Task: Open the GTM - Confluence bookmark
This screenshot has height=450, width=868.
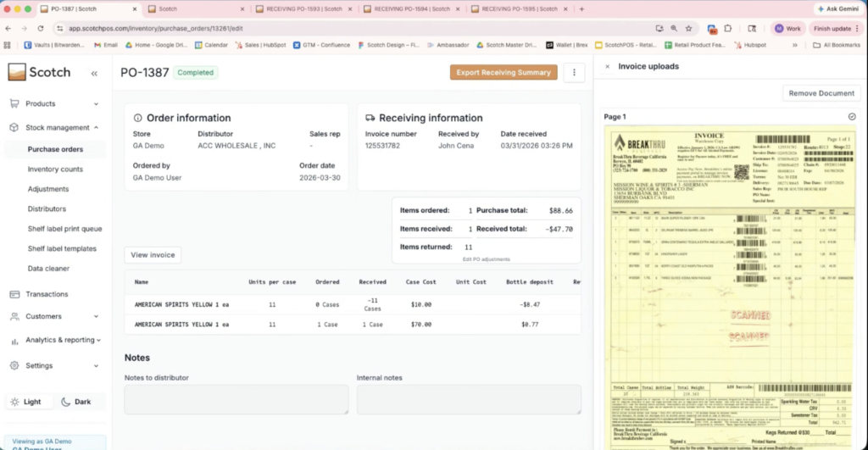Action: (321, 45)
